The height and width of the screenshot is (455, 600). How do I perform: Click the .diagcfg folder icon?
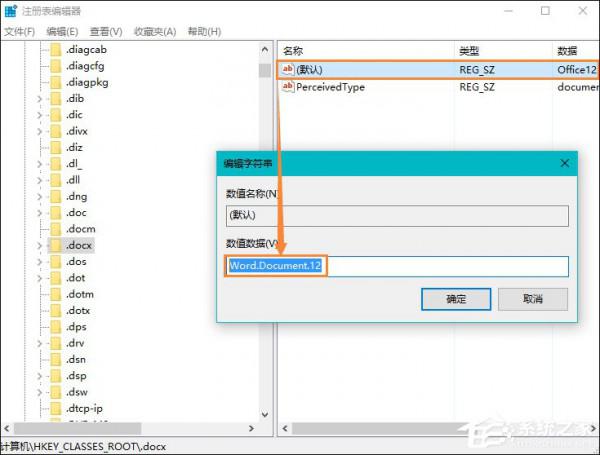(56, 66)
